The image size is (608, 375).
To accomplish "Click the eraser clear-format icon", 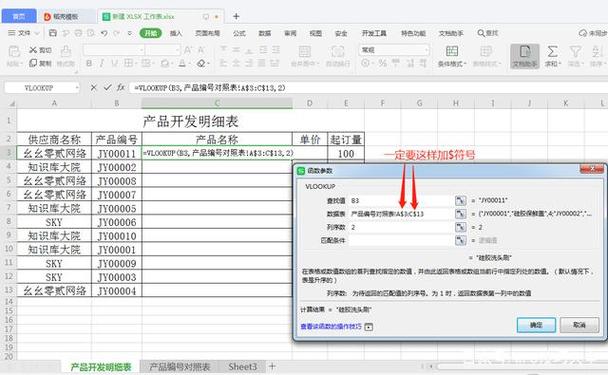I will click(x=201, y=63).
